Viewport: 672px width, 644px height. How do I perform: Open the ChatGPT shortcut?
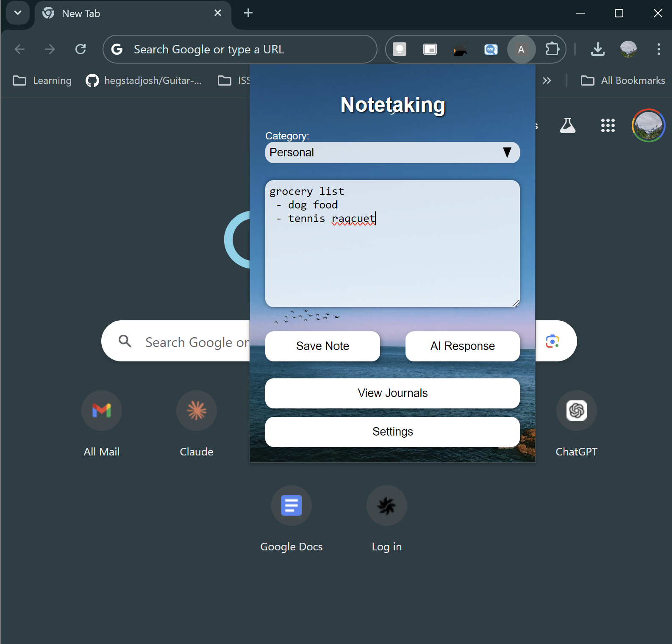click(577, 424)
